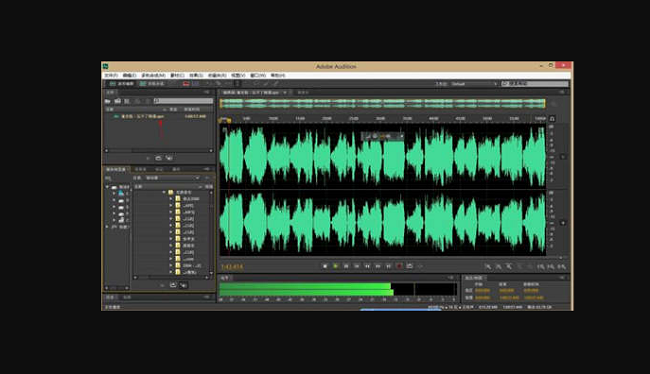Switch to the Mixer tab beside the editor
Viewport: 650px width, 374px height.
click(x=303, y=92)
